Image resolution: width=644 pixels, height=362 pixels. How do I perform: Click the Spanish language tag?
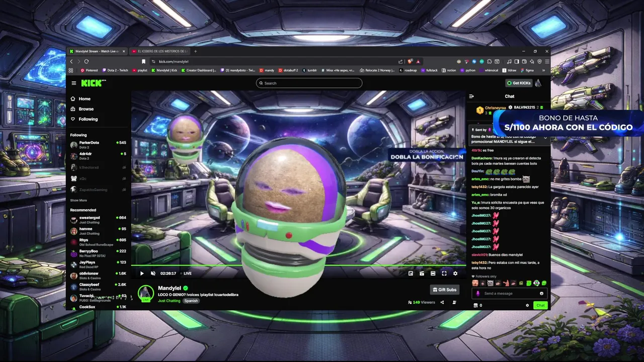[191, 301]
